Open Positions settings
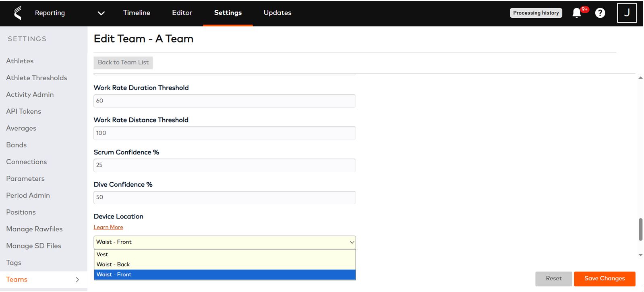Screen dimensions: 644x292 coord(21,212)
